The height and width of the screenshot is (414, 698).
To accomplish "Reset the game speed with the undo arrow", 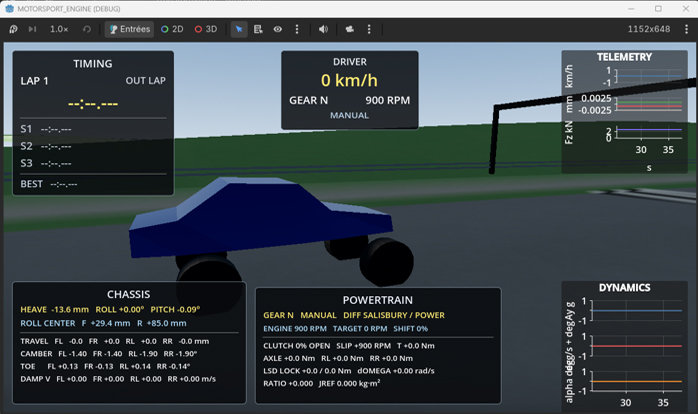I will [87, 29].
